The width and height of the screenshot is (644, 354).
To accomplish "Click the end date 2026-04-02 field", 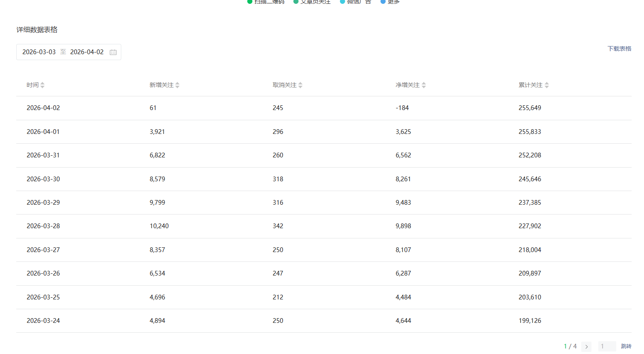I will [87, 52].
